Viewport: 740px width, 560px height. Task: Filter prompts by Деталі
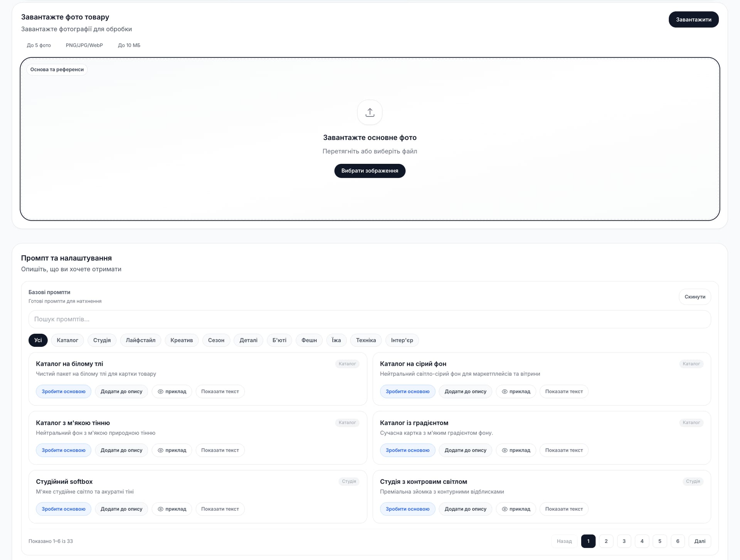click(249, 340)
